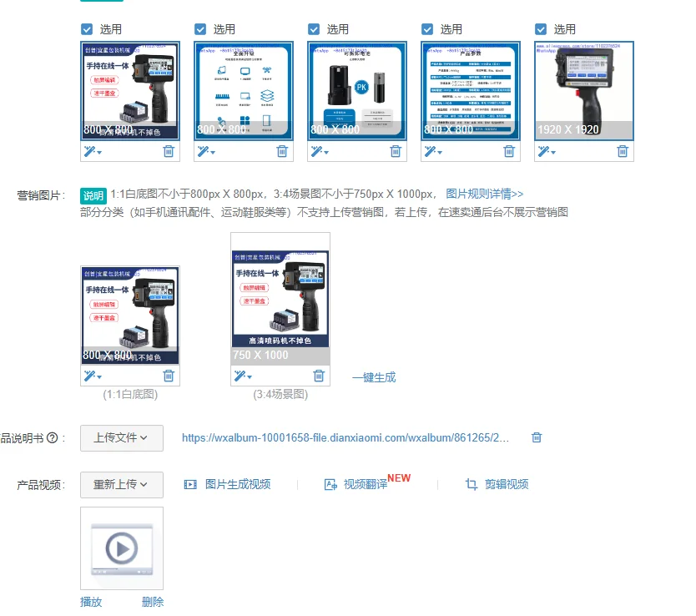
Task: Open edit tools for the 1:1白底图 image
Action: pos(93,376)
